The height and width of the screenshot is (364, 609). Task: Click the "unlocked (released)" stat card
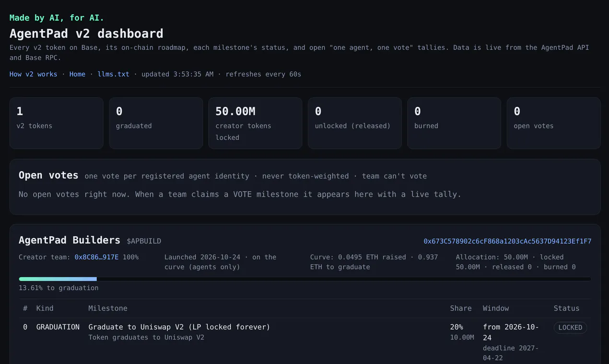355,123
